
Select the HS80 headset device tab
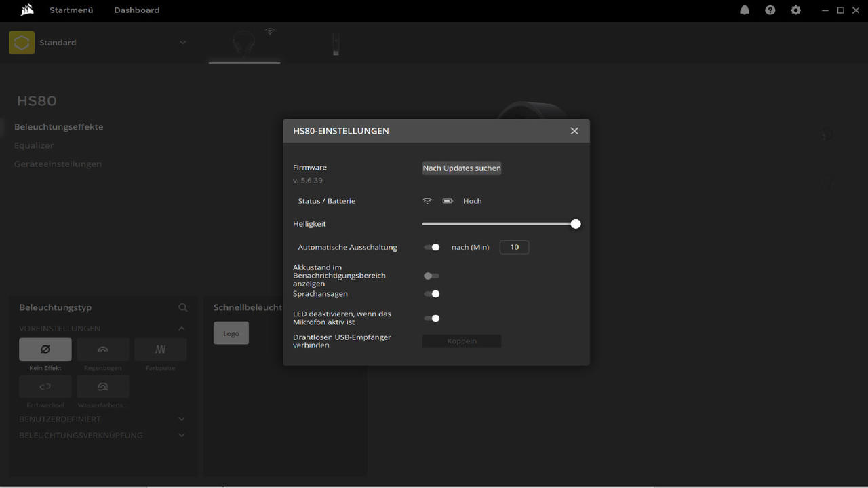tap(244, 44)
